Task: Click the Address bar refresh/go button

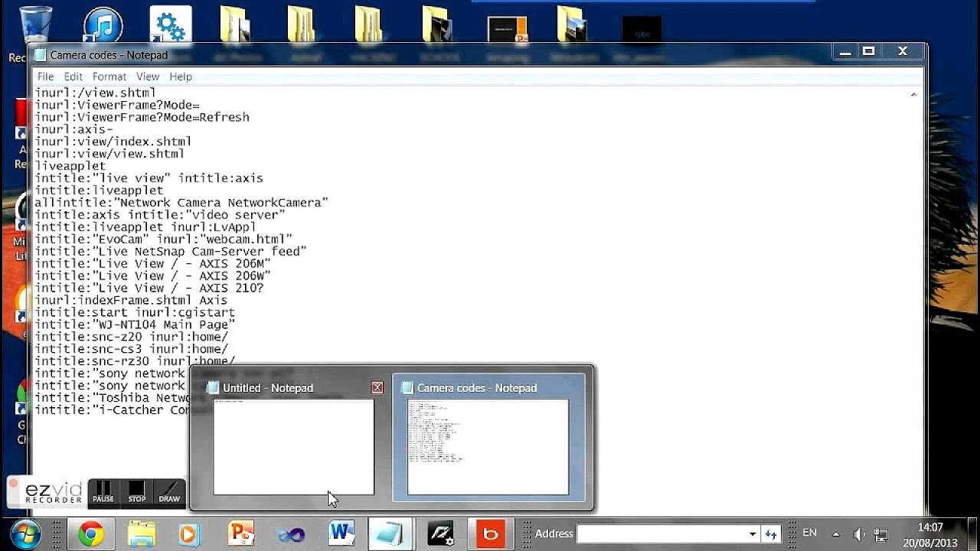Action: pos(771,533)
